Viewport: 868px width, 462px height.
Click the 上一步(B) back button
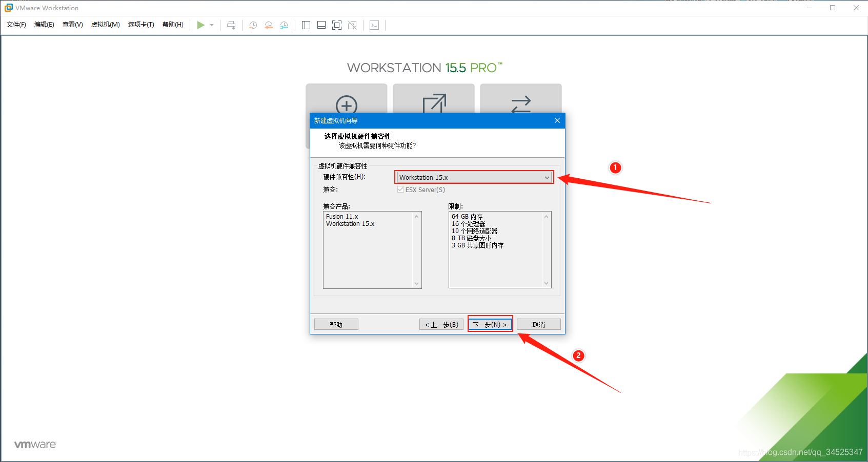(x=441, y=324)
